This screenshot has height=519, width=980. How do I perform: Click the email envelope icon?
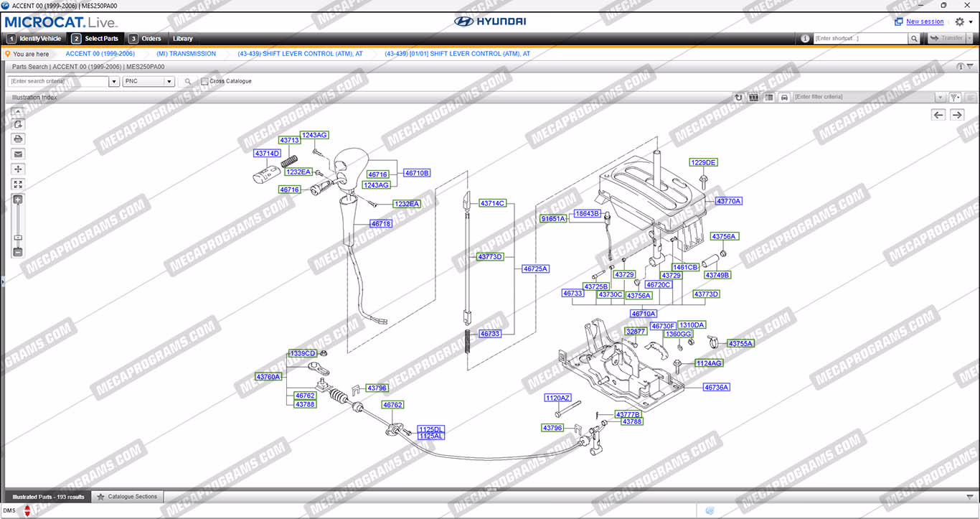pyautogui.click(x=18, y=154)
